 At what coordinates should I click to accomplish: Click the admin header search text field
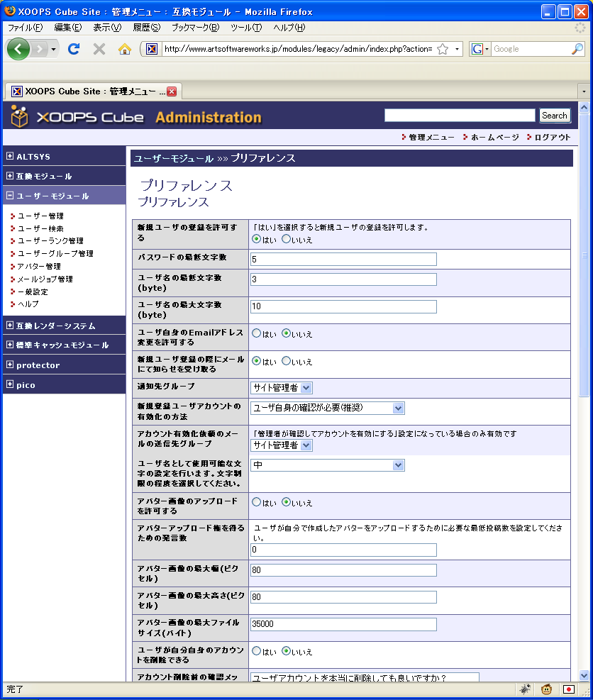(x=460, y=115)
